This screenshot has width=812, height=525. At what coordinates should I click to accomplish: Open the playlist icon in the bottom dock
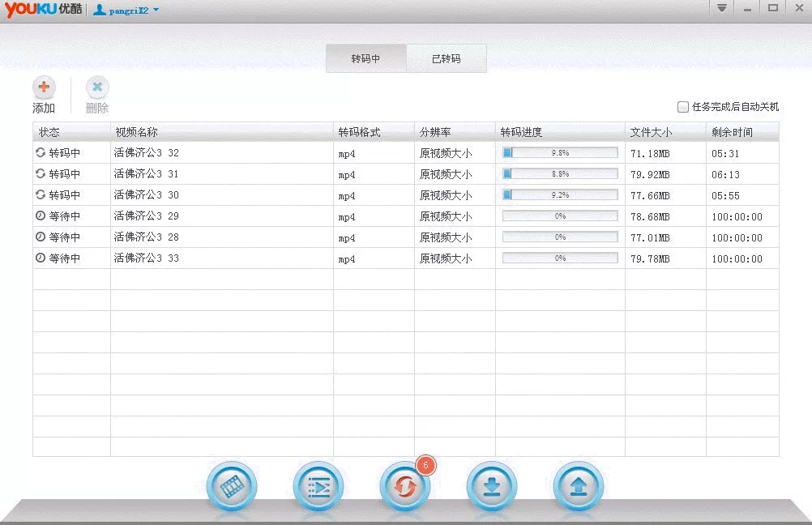pyautogui.click(x=318, y=486)
